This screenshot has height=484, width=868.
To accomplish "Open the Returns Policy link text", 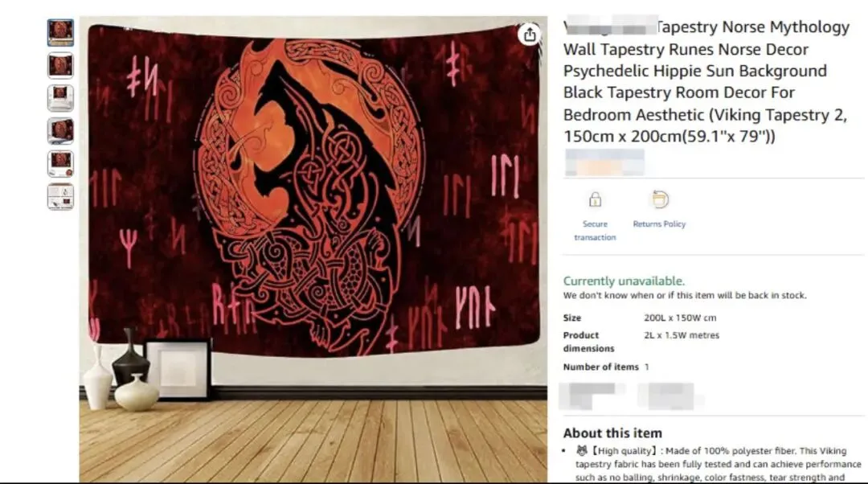I will [659, 224].
